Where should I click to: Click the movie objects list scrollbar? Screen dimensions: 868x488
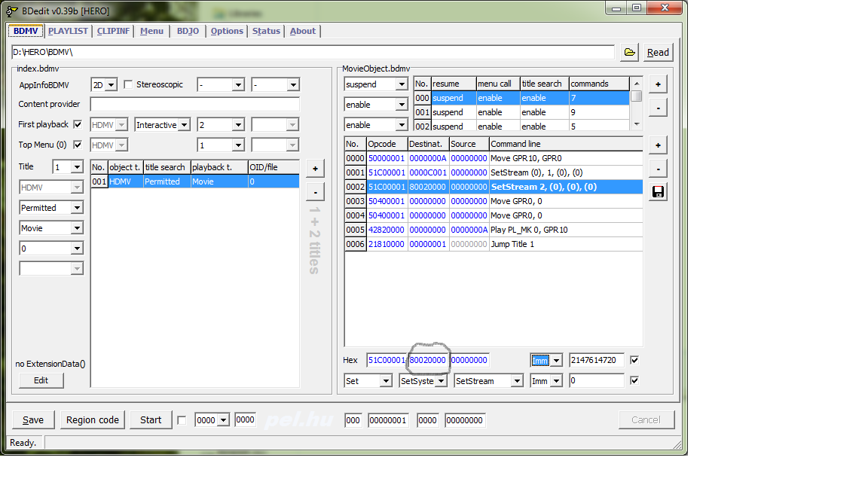tap(637, 103)
